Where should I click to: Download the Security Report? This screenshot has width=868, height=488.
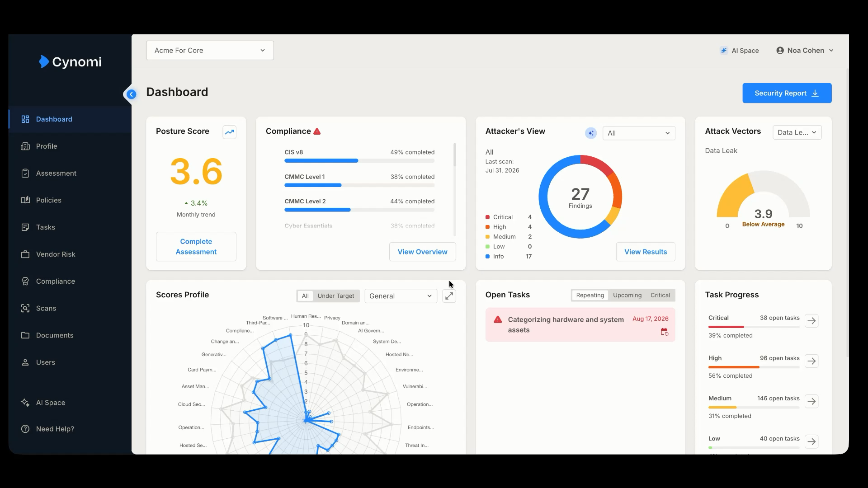(x=787, y=93)
